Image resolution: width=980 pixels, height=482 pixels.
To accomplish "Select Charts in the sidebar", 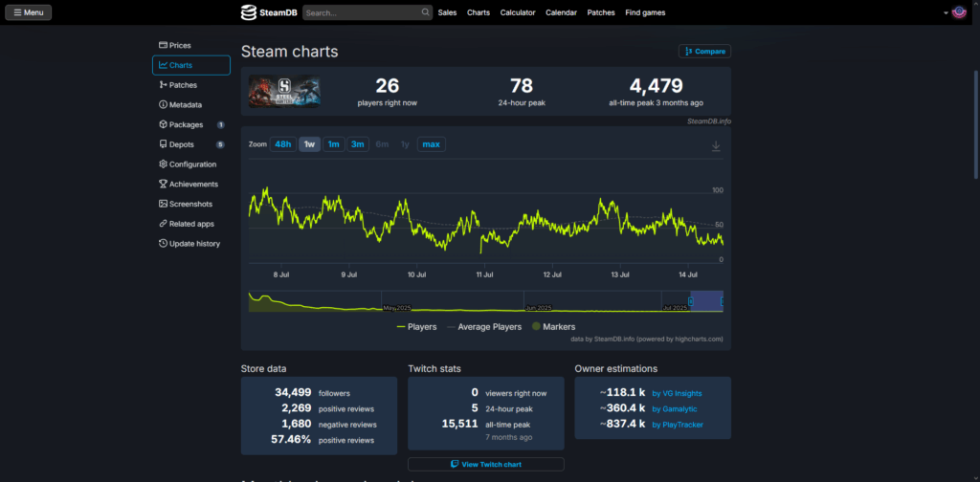I will [191, 65].
